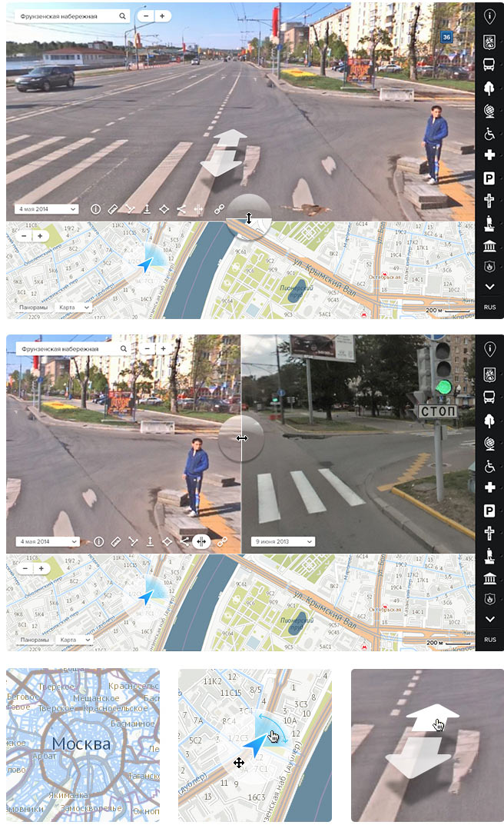Click the share icon in top panorama toolbar

tap(181, 208)
